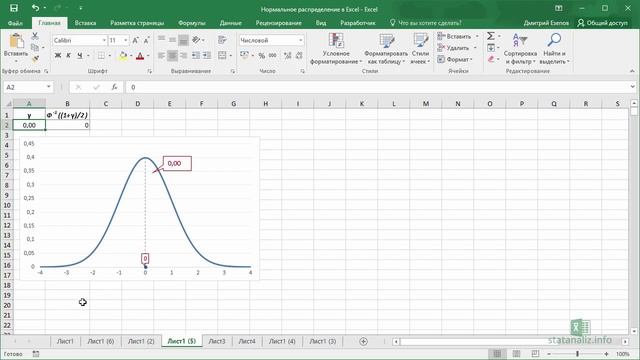Click the yellow fill color bucket

[123, 56]
